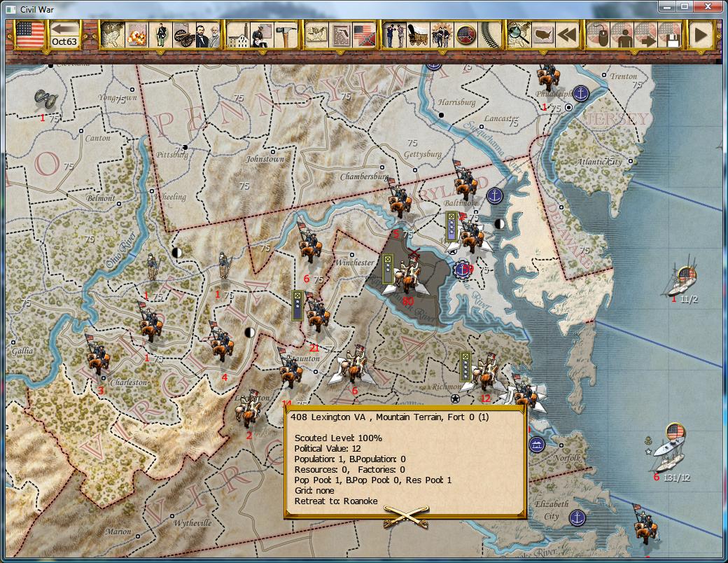The width and height of the screenshot is (728, 563).
Task: Select Union cavalry labeled 4
Action: point(221,342)
